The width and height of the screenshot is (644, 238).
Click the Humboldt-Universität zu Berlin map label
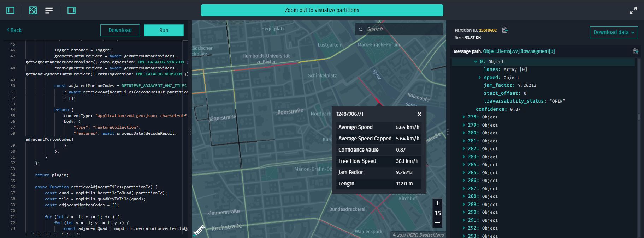[266, 59]
